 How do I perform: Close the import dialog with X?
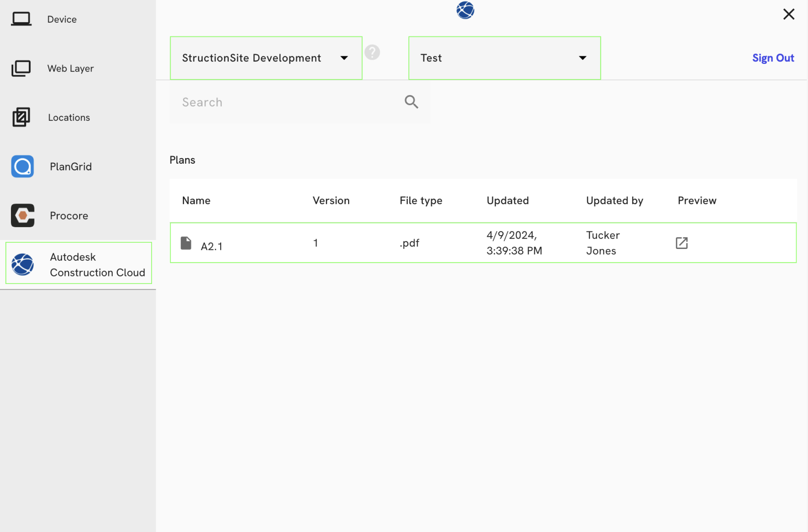[x=789, y=14]
